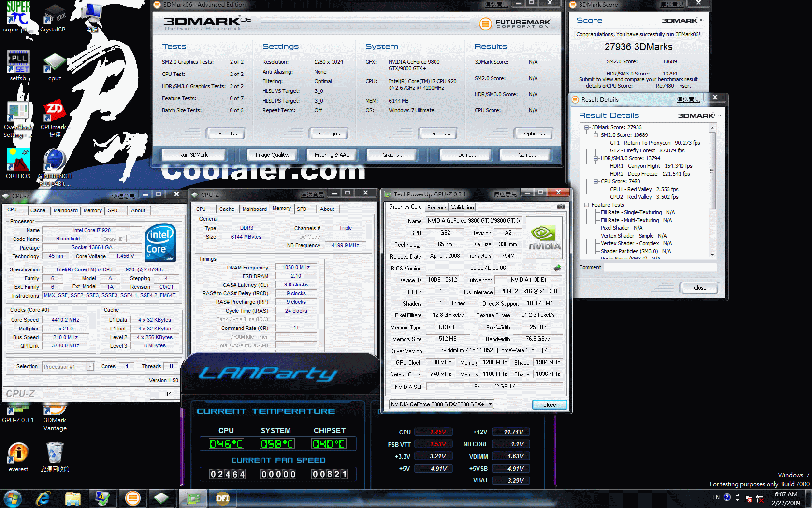Screen dimensions: 812x508
Task: Click the Intel Core i7 logo in CPU-Z
Action: pyautogui.click(x=160, y=242)
